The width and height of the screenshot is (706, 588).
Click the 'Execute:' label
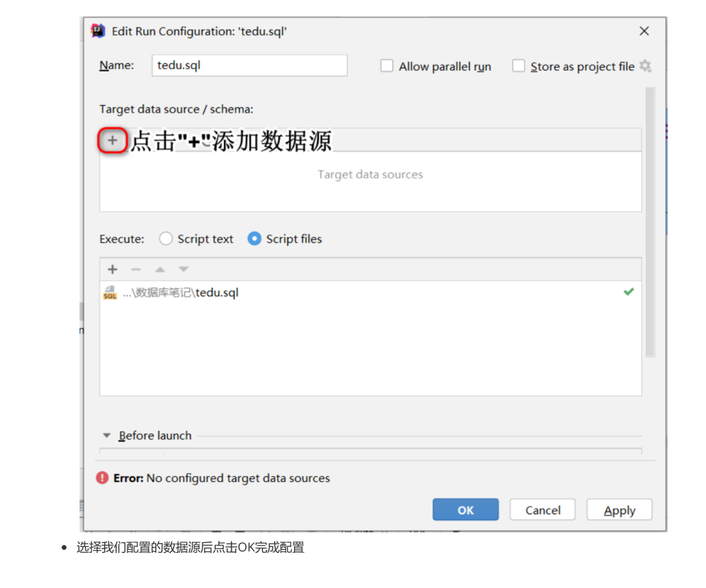pyautogui.click(x=122, y=239)
